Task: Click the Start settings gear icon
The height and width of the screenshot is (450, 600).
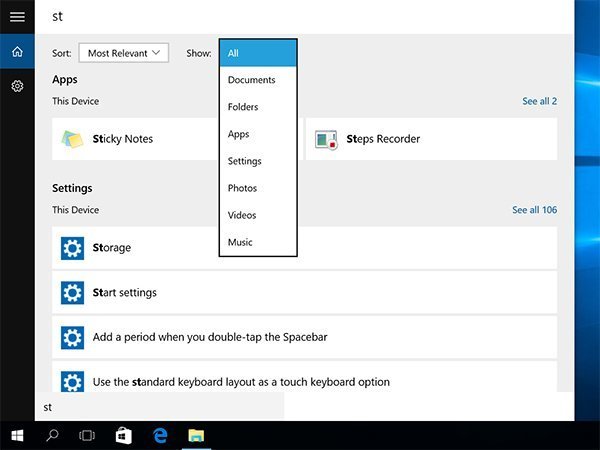Action: pos(72,293)
